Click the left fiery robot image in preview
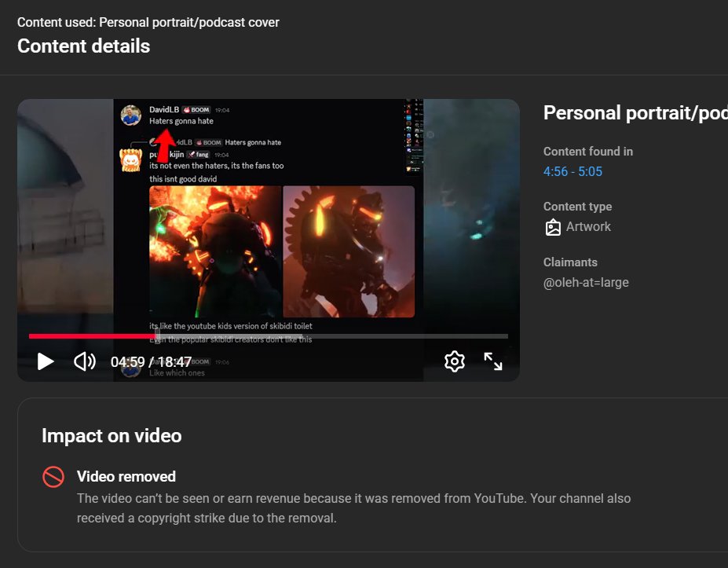The width and height of the screenshot is (728, 568). 215,251
